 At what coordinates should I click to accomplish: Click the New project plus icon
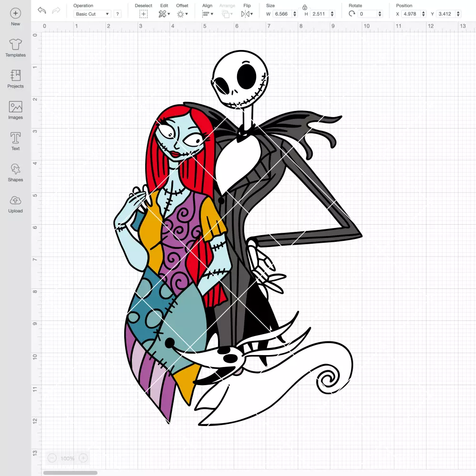point(16,13)
